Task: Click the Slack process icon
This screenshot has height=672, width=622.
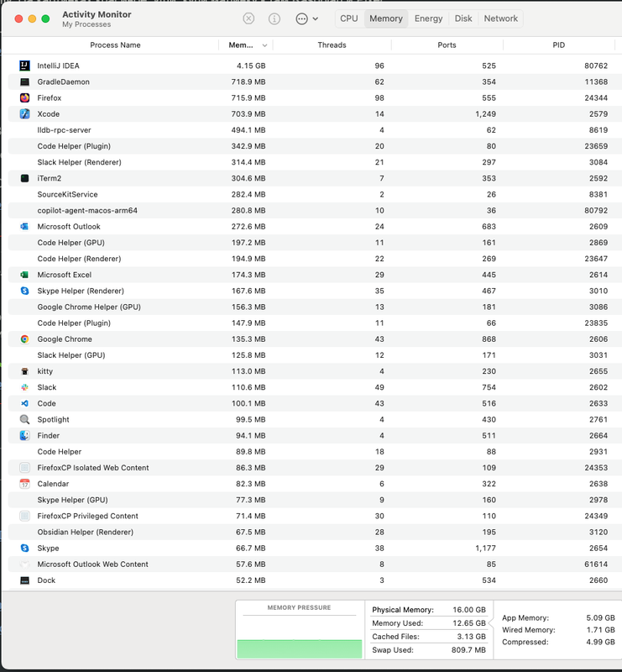Action: (x=25, y=387)
